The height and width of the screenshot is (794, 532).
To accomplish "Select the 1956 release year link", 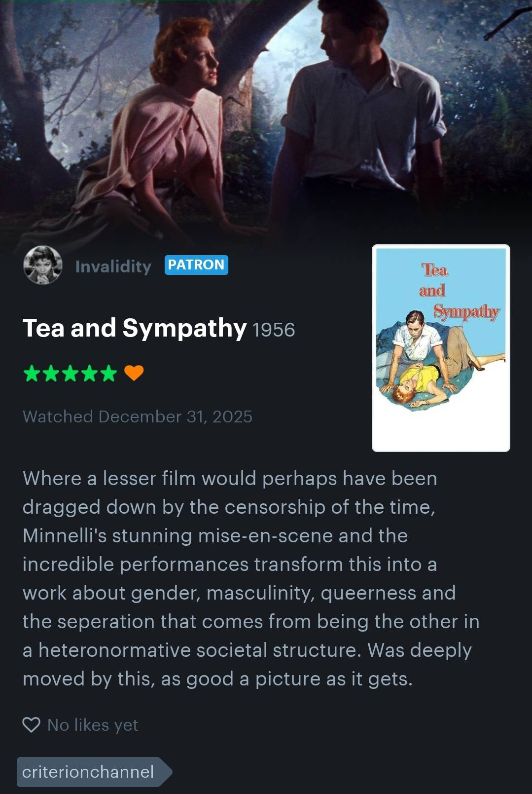I will pyautogui.click(x=274, y=330).
